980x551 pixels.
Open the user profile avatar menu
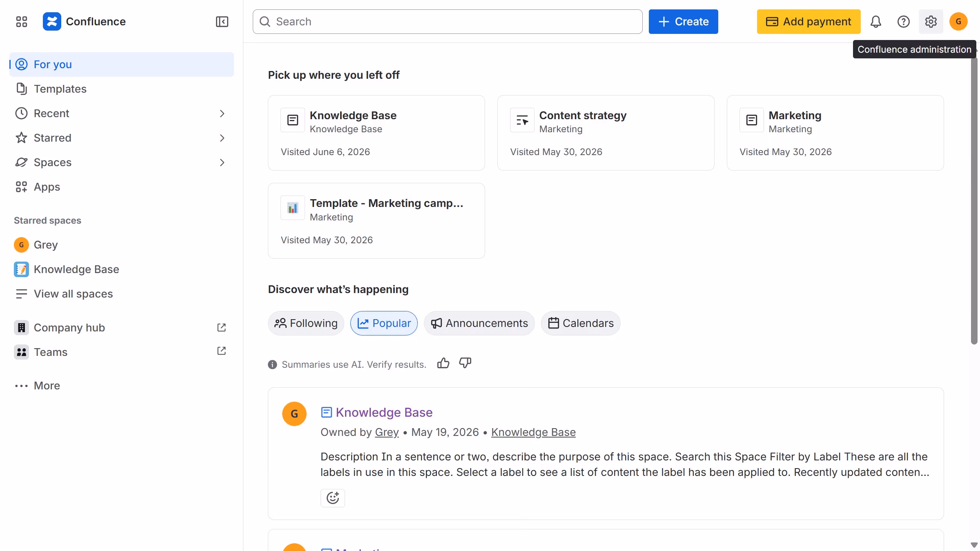point(958,22)
